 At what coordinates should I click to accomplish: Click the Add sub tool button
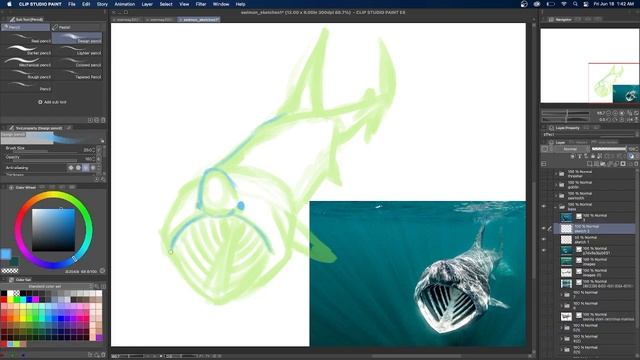point(52,102)
